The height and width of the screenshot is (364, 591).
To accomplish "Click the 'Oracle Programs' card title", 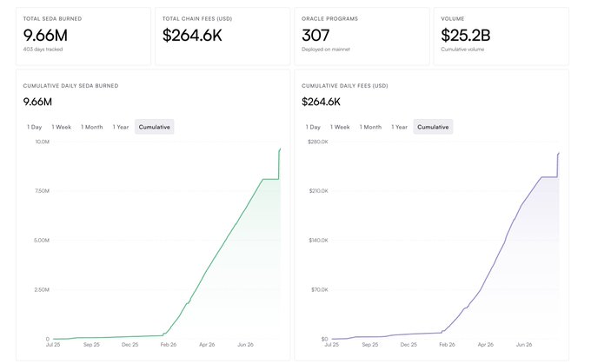I will (329, 19).
